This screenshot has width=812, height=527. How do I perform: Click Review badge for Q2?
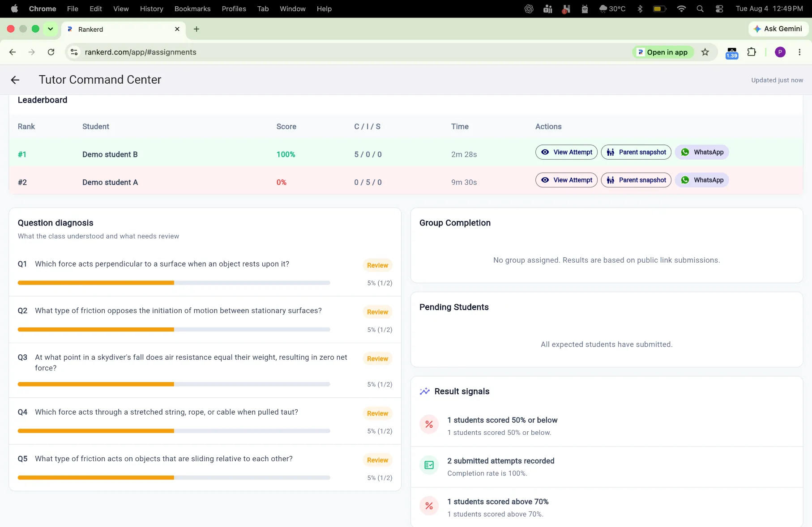click(377, 312)
